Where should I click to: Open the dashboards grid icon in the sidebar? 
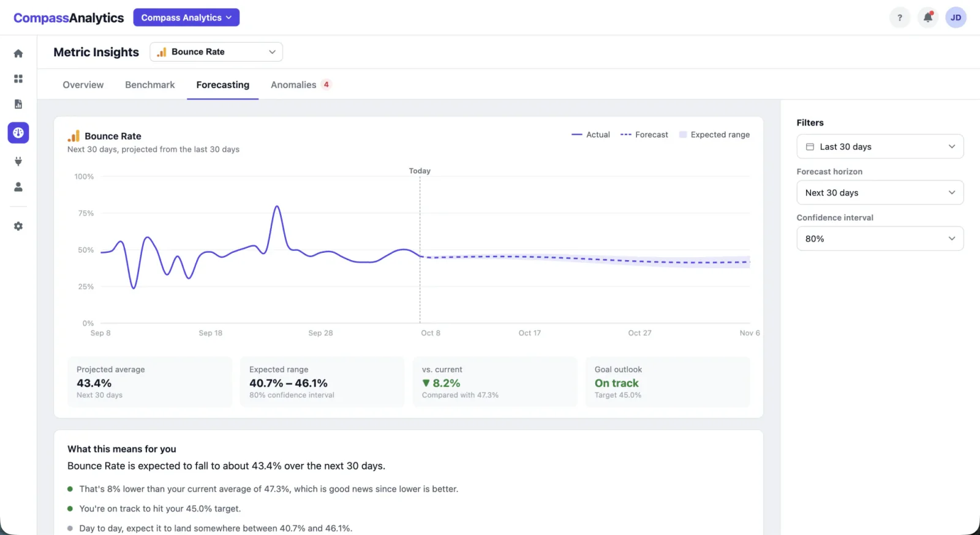click(18, 79)
